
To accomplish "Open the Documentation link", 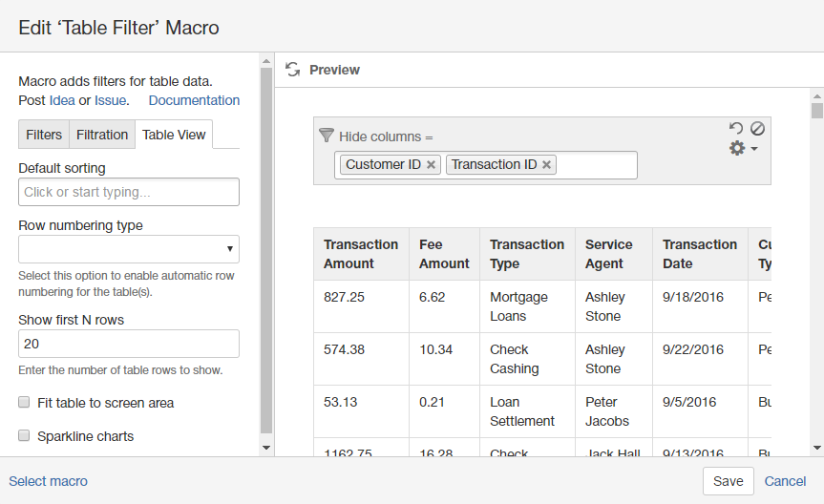I will tap(194, 100).
